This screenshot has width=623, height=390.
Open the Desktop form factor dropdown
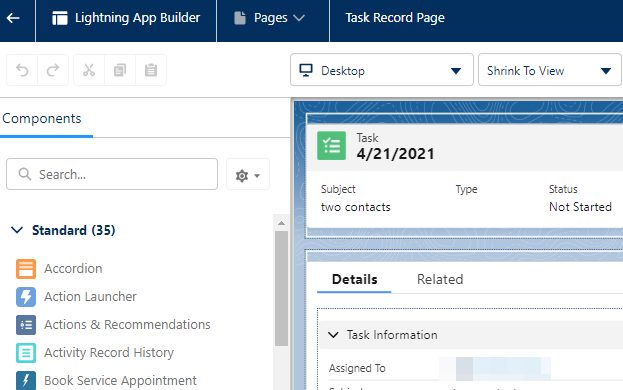pyautogui.click(x=381, y=70)
